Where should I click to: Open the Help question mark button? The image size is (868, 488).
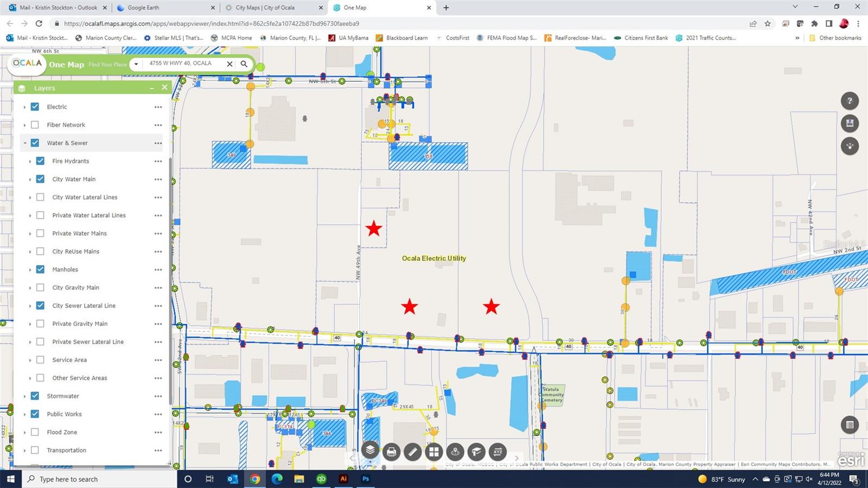[850, 100]
